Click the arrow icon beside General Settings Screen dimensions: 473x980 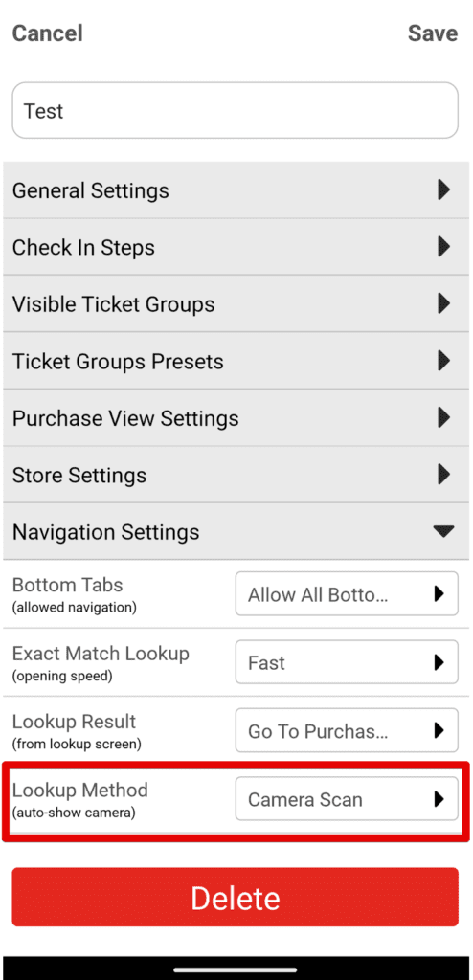pyautogui.click(x=443, y=189)
